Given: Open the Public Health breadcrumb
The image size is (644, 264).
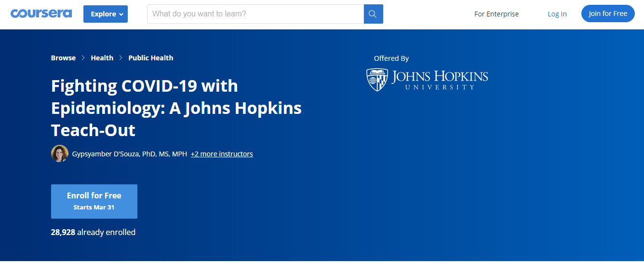Looking at the screenshot, I should pyautogui.click(x=150, y=58).
